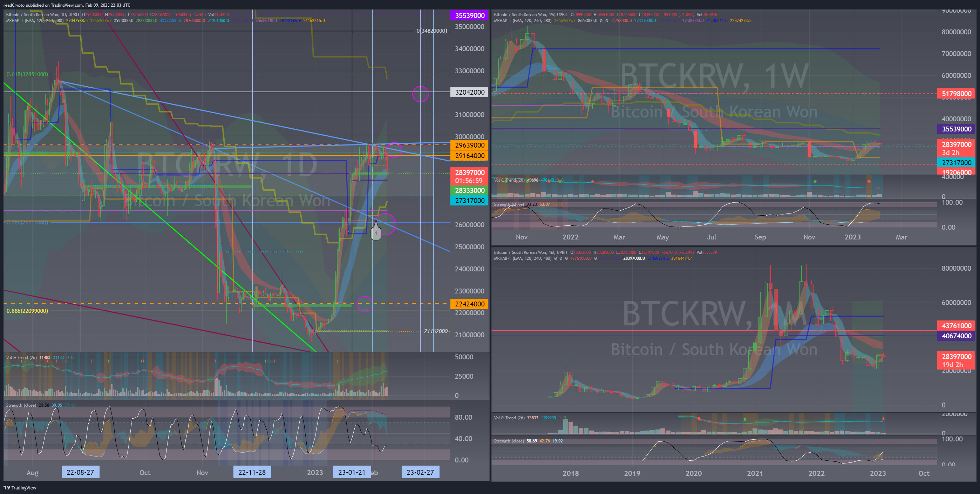Screen dimensions: 980x494
Task: Select the 23-01-21 date label on time axis
Action: 352,472
